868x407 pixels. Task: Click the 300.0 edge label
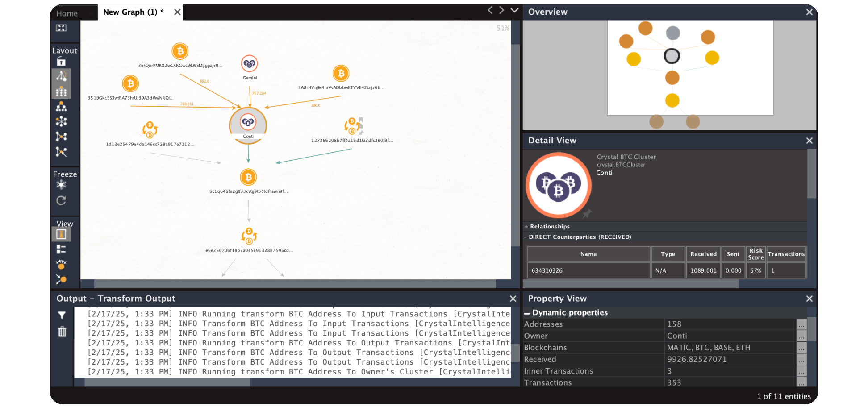coord(316,105)
